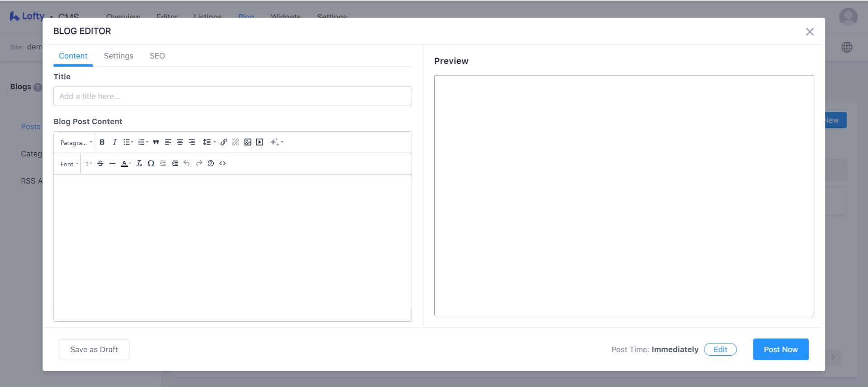Image resolution: width=868 pixels, height=387 pixels.
Task: Undo the last edit
Action: [x=187, y=164]
